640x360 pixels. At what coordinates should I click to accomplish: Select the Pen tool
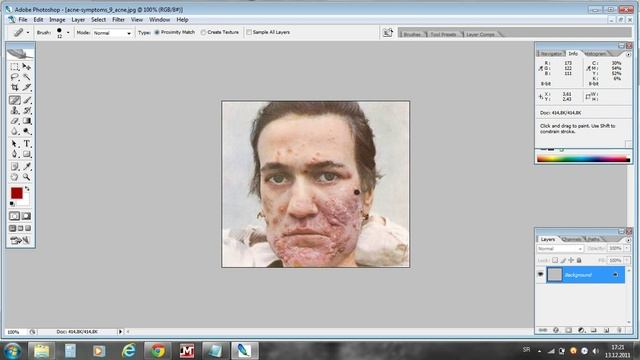14,154
